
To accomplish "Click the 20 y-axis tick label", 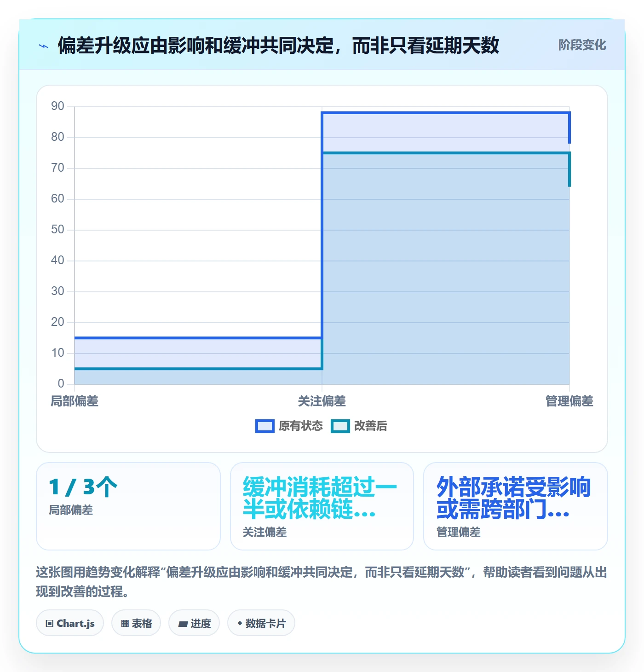I will tap(57, 322).
